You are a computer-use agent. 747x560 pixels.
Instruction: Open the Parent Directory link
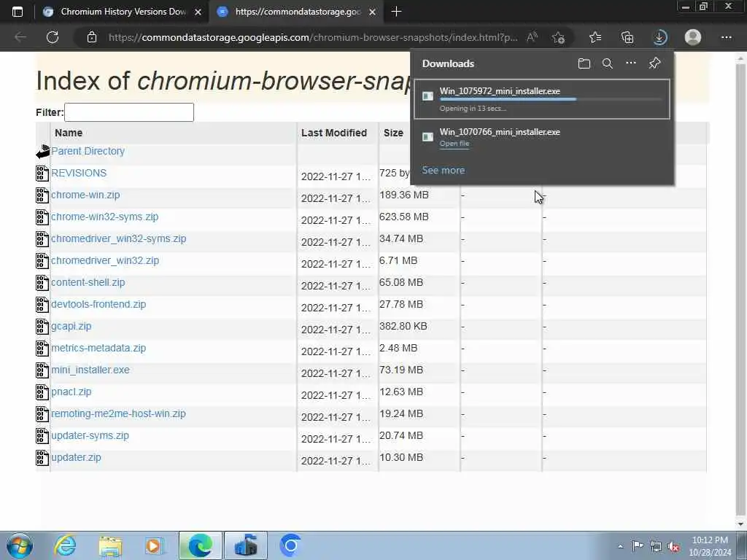(x=88, y=151)
